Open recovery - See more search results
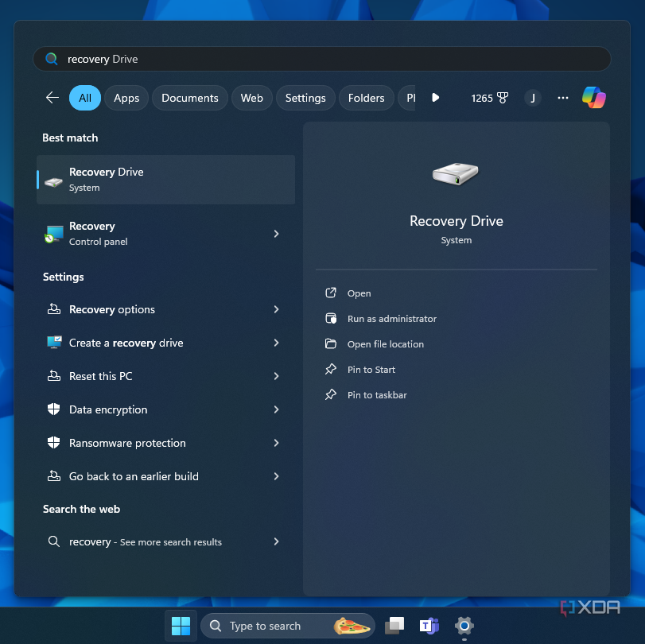 (x=146, y=542)
